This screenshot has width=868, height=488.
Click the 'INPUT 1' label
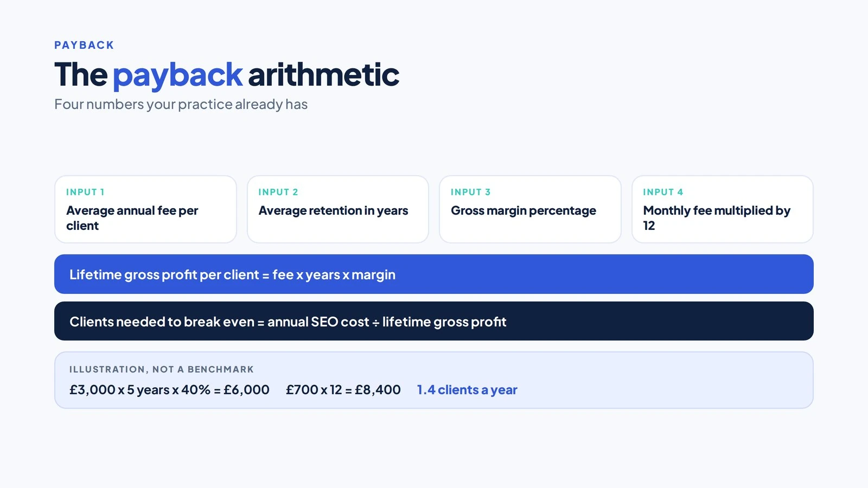[x=85, y=192]
